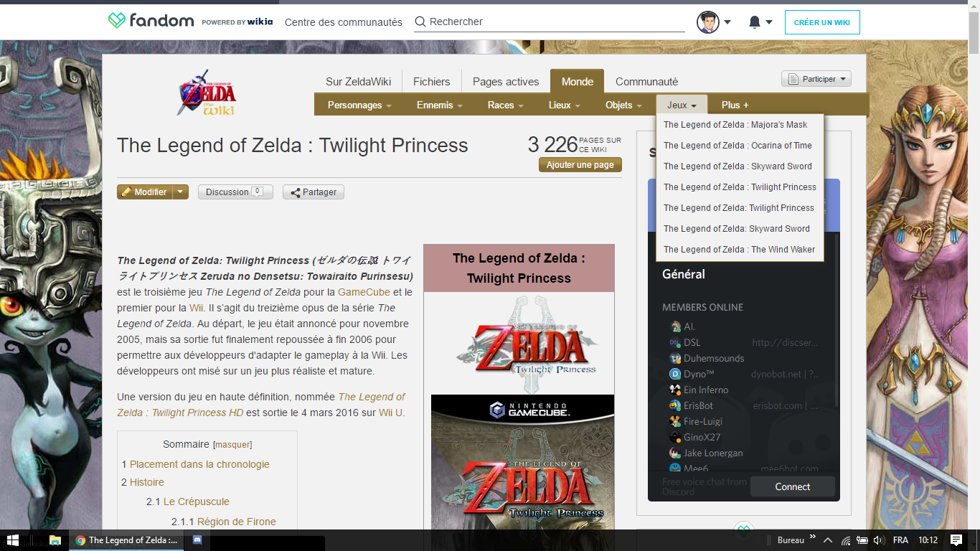Screen dimensions: 980x551
Task: Open the Discord taskbar icon
Action: click(197, 540)
